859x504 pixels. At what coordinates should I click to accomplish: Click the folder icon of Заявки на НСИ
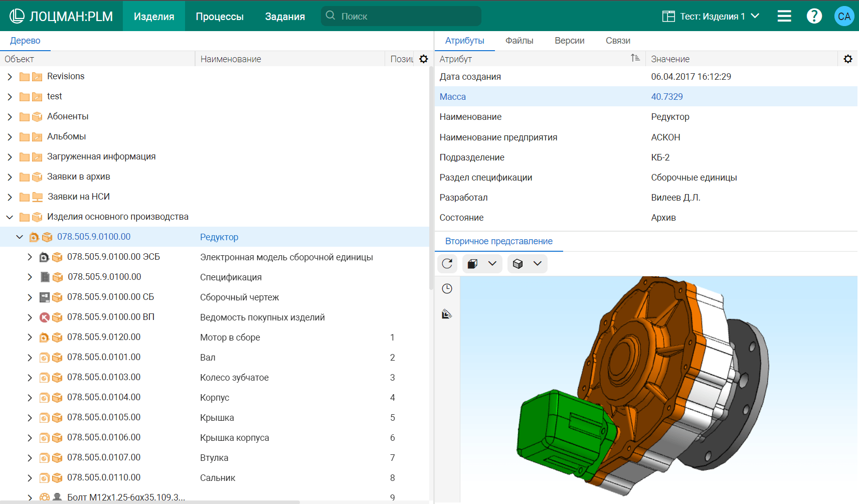coord(25,197)
